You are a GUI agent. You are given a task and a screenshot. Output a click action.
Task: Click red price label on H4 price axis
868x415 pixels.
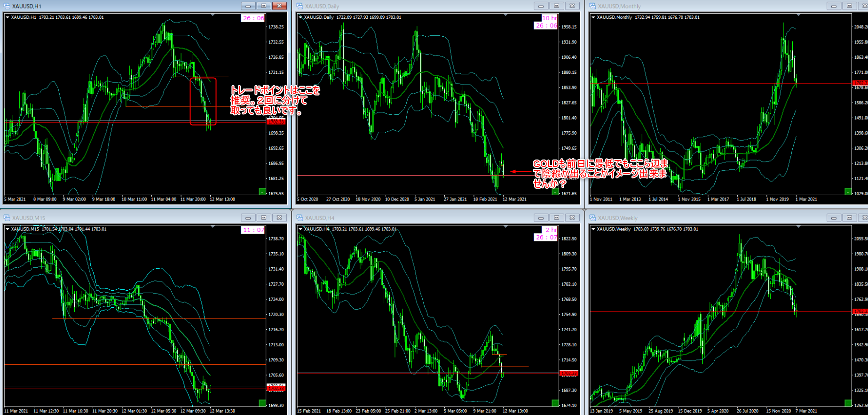pyautogui.click(x=568, y=374)
